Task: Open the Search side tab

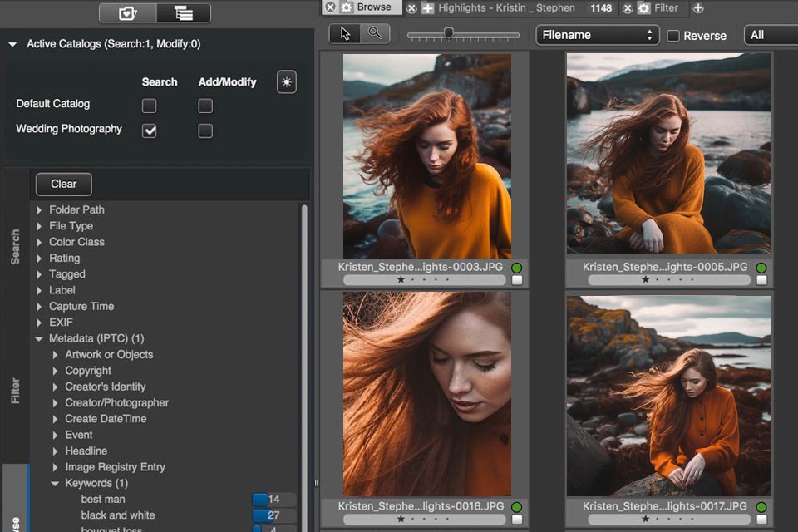Action: pyautogui.click(x=15, y=247)
